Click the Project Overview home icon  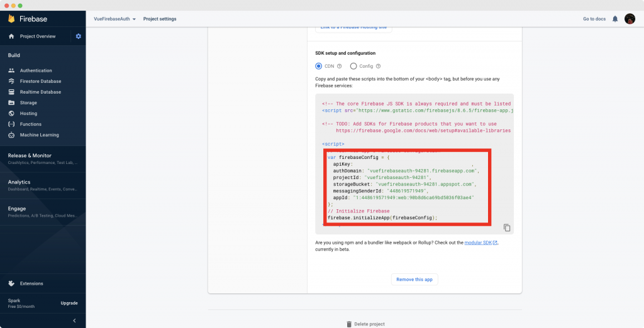point(11,36)
